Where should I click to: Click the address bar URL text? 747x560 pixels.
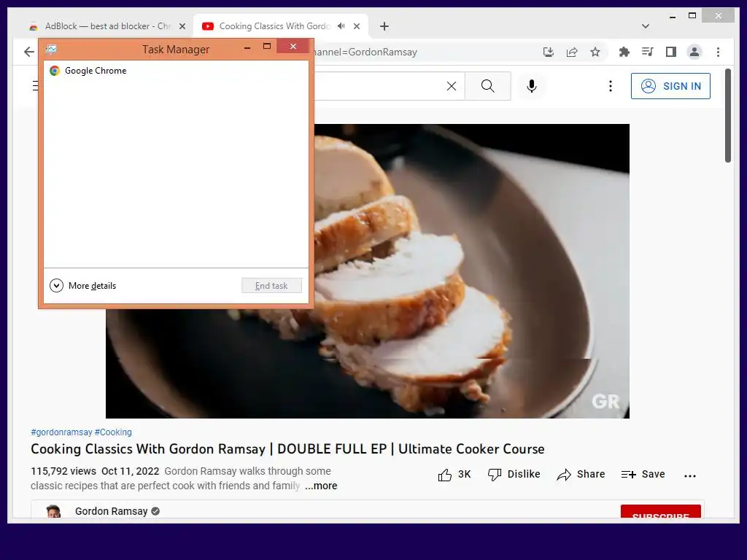coord(366,52)
